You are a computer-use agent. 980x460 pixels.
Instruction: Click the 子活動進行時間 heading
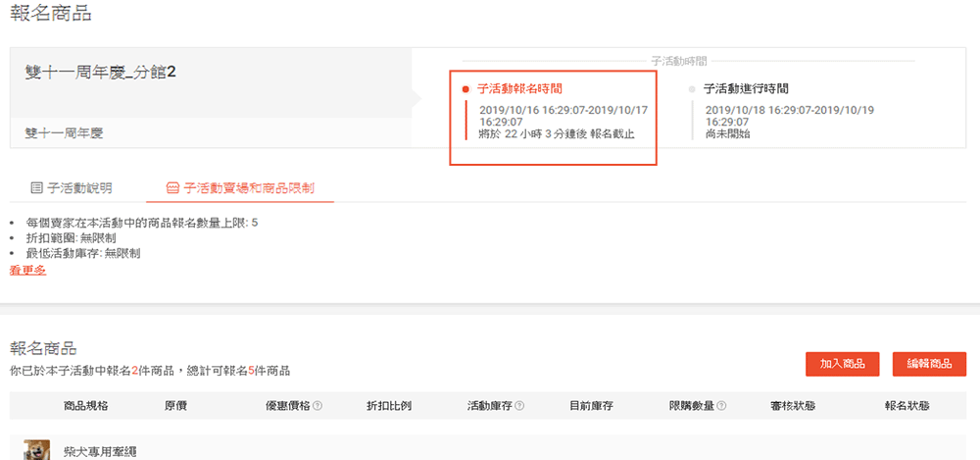746,89
